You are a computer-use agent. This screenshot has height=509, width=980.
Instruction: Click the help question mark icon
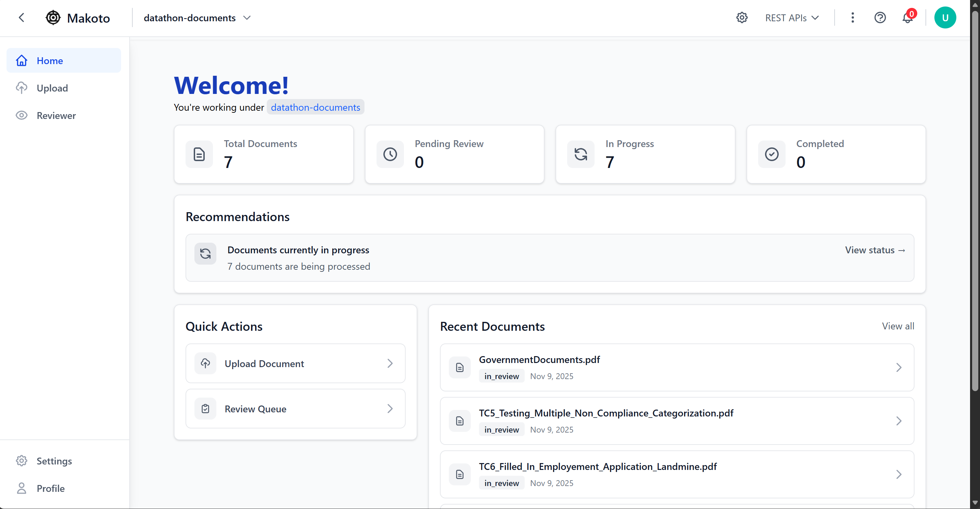click(x=880, y=17)
